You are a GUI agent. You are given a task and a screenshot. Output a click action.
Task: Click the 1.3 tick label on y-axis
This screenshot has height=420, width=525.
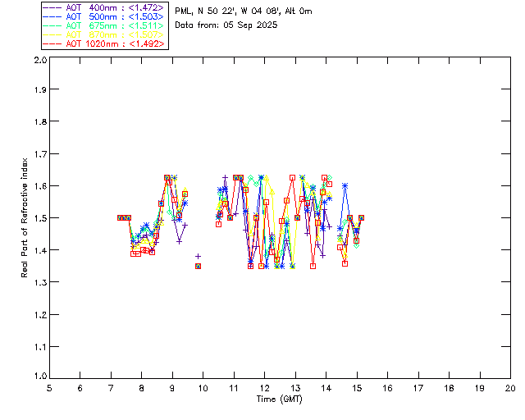pyautogui.click(x=39, y=282)
